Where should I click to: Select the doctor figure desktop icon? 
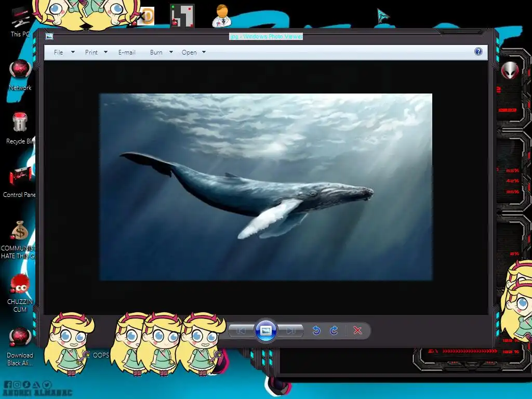[x=221, y=16]
